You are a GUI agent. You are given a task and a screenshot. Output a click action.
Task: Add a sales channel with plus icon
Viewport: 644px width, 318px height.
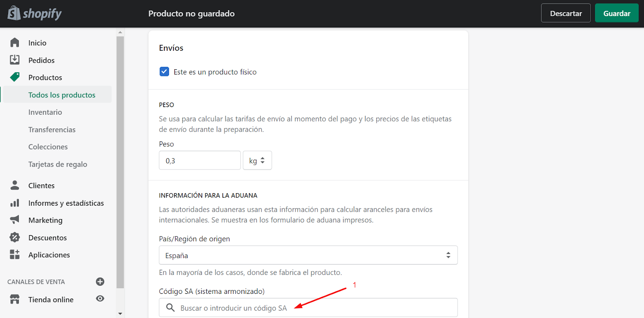tap(100, 282)
